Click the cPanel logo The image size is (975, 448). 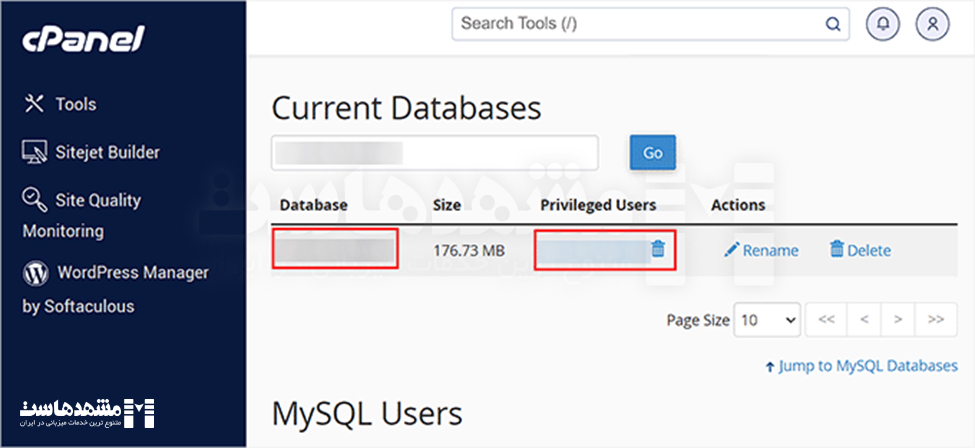tap(83, 39)
